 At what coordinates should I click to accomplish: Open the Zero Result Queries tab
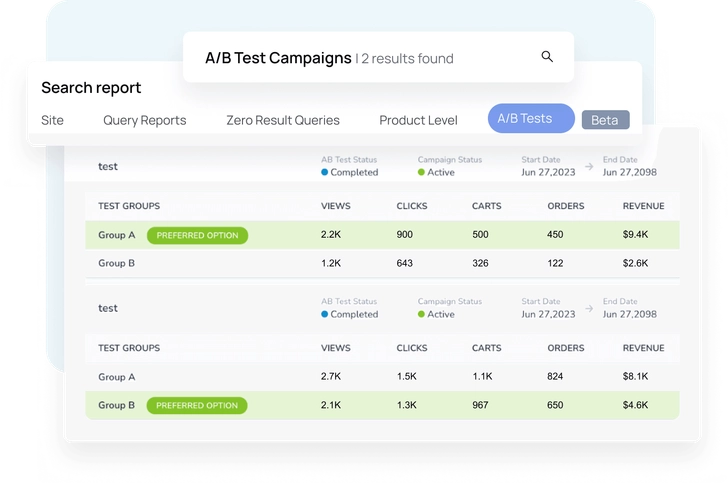[282, 120]
